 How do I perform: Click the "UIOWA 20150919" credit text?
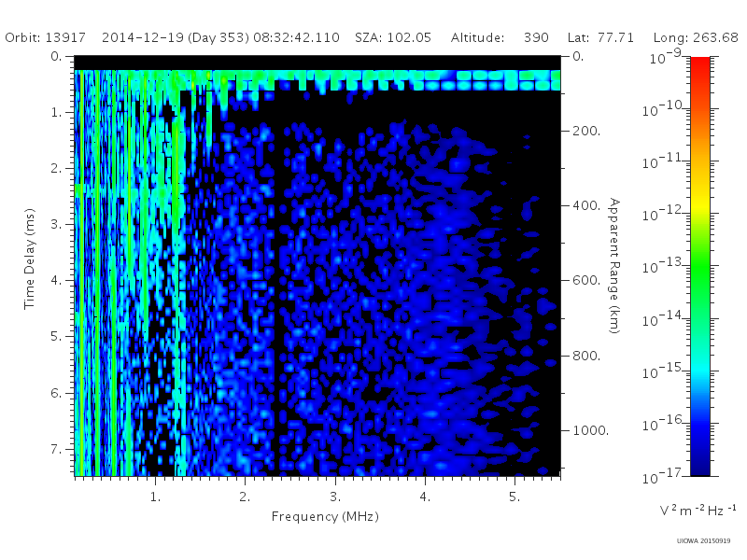[x=703, y=541]
